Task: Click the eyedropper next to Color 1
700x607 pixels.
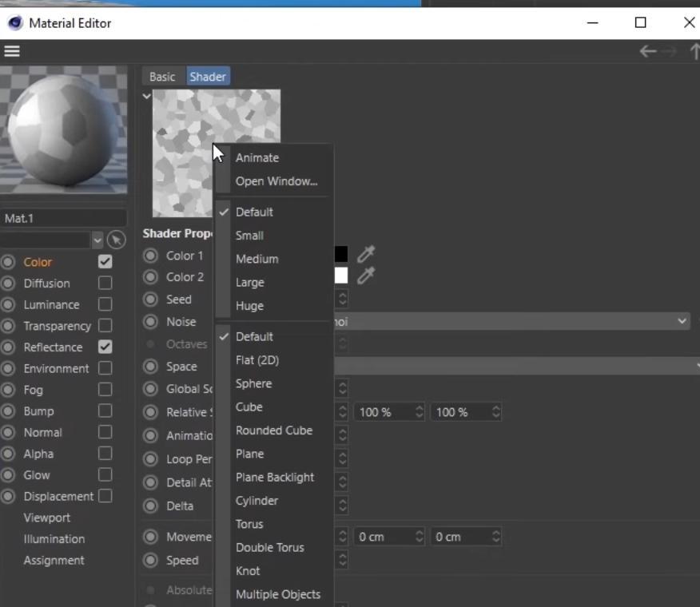Action: click(365, 255)
